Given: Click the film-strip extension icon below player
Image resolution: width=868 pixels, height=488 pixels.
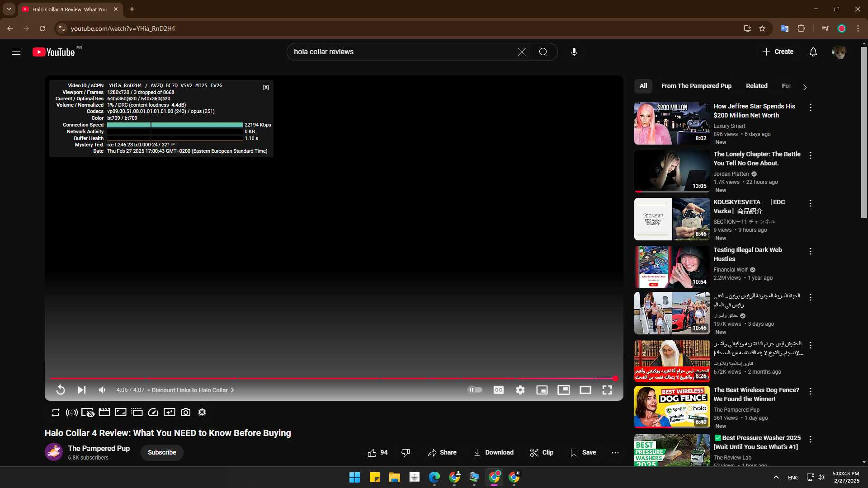Looking at the screenshot, I should (104, 413).
